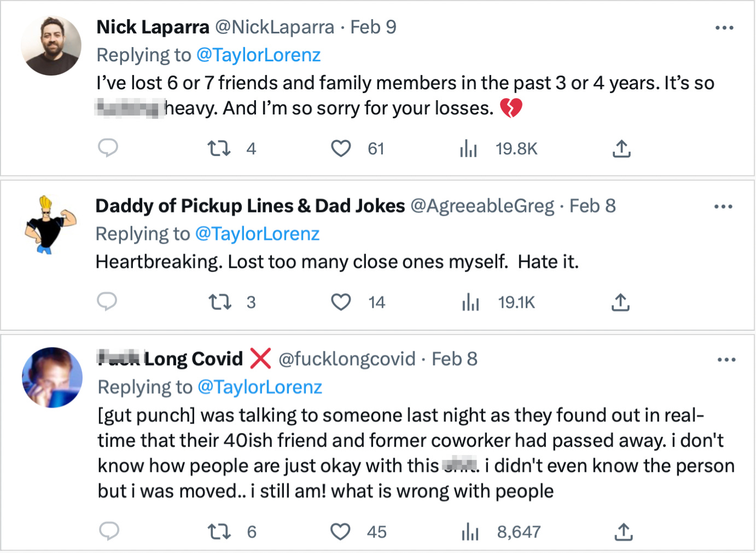Click the Johnny Bravo avatar
Screen dimensions: 756x553
coord(50,225)
